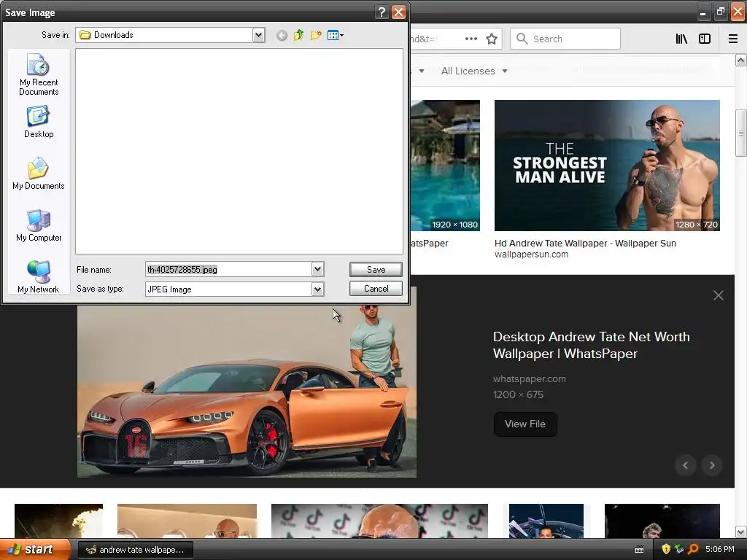Click andrew tate wallpaper taskbar button
Screen dimensions: 747x560
point(135,550)
